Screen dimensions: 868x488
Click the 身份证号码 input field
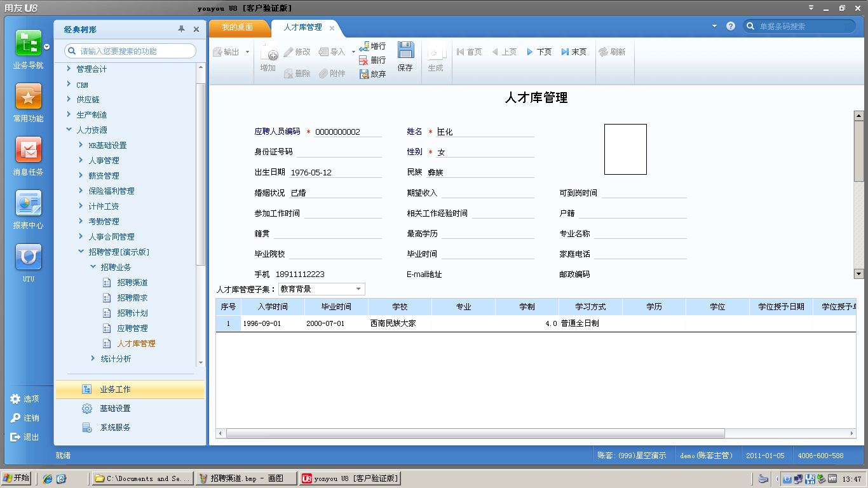(339, 152)
